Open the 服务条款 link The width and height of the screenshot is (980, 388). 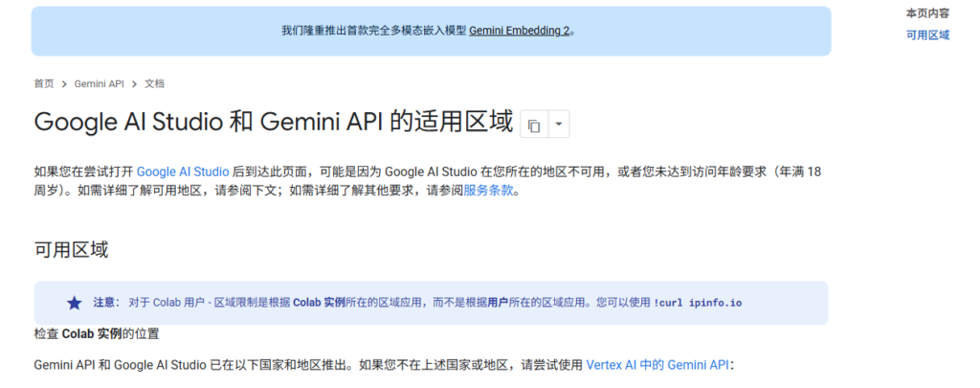(x=490, y=190)
